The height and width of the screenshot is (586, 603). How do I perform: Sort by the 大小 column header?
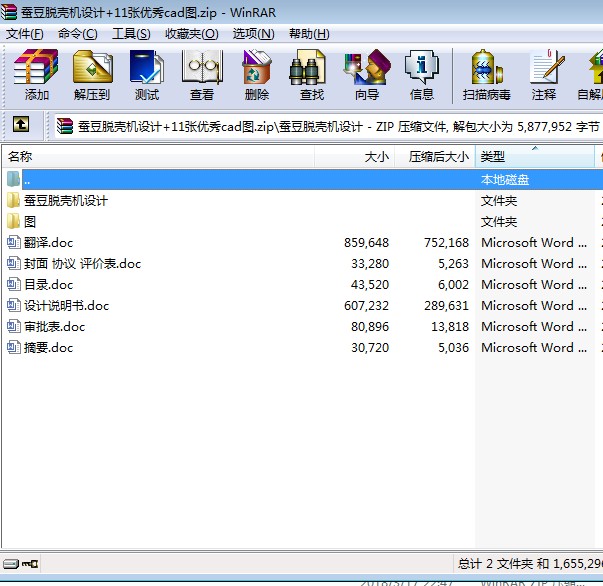(355, 156)
